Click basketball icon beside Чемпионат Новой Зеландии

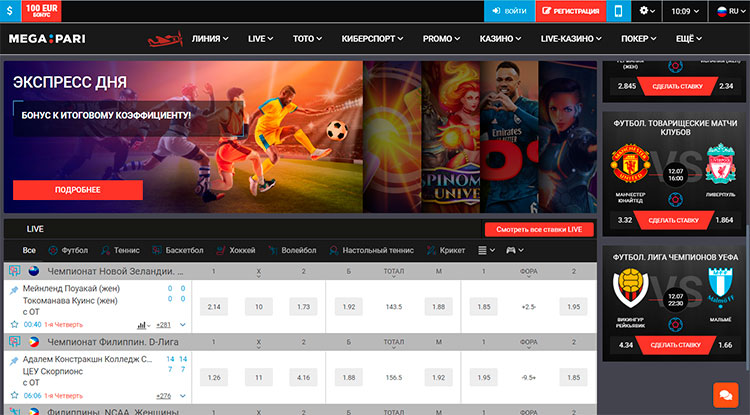[14, 271]
